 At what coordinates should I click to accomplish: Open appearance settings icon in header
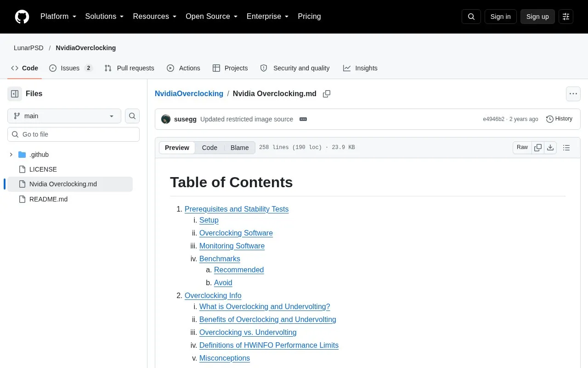[x=566, y=17]
